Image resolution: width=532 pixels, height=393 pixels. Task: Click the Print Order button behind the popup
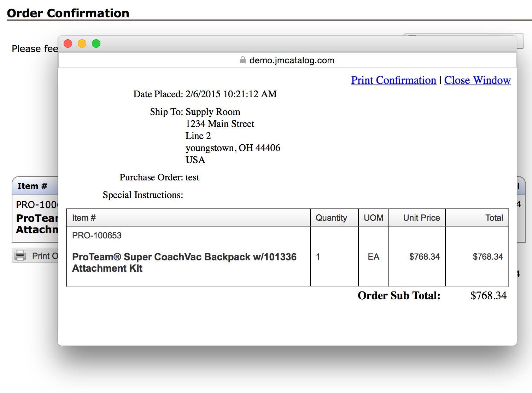pos(39,256)
